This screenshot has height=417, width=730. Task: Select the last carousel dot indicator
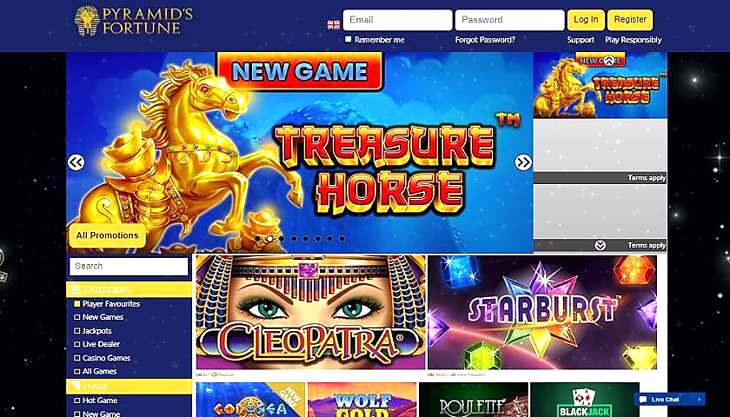[x=342, y=238]
